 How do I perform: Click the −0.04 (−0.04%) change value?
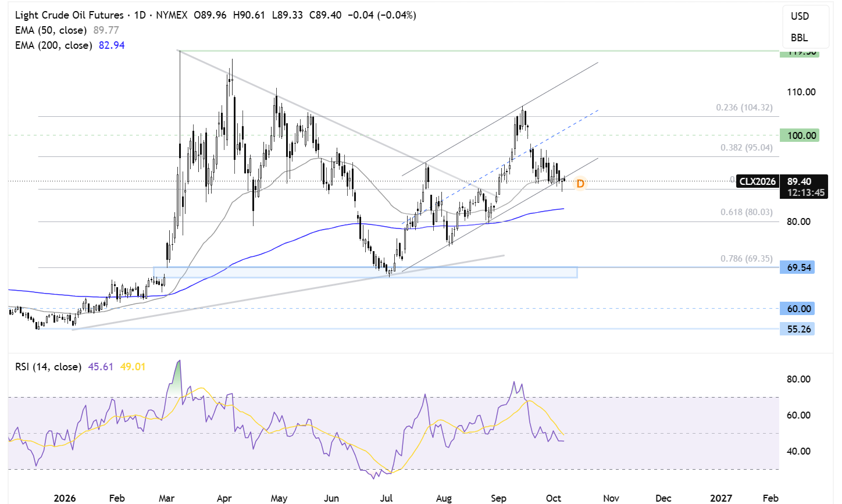pyautogui.click(x=381, y=15)
